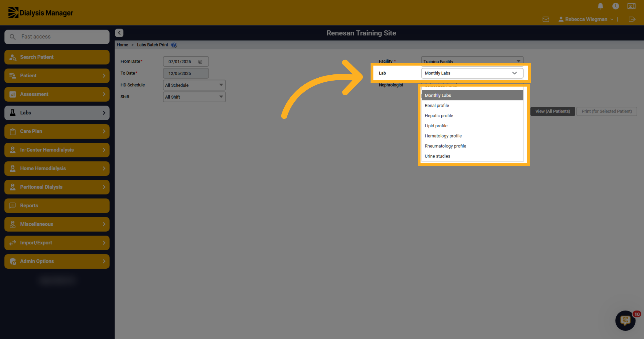This screenshot has height=339, width=644.
Task: Click the Fast access search magnifier icon
Action: (13, 37)
